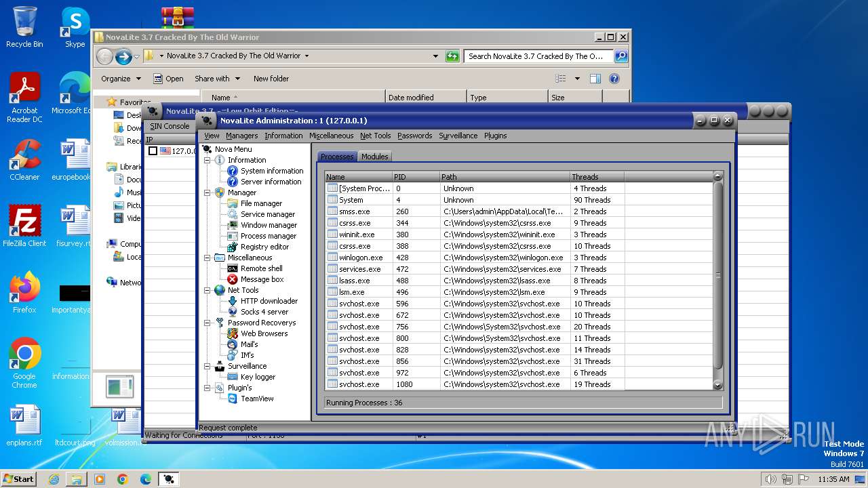868x488 pixels.
Task: Open Share with dropdown in Explorer
Action: (217, 79)
